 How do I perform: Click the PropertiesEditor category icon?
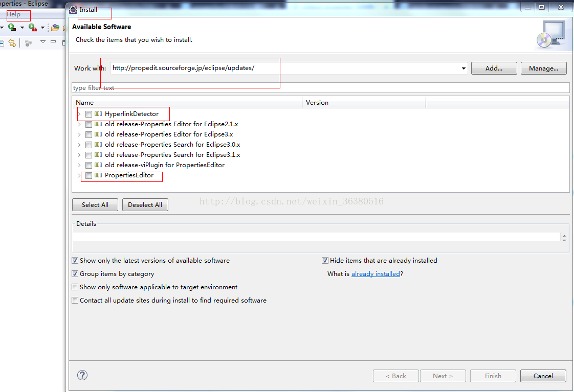[98, 175]
